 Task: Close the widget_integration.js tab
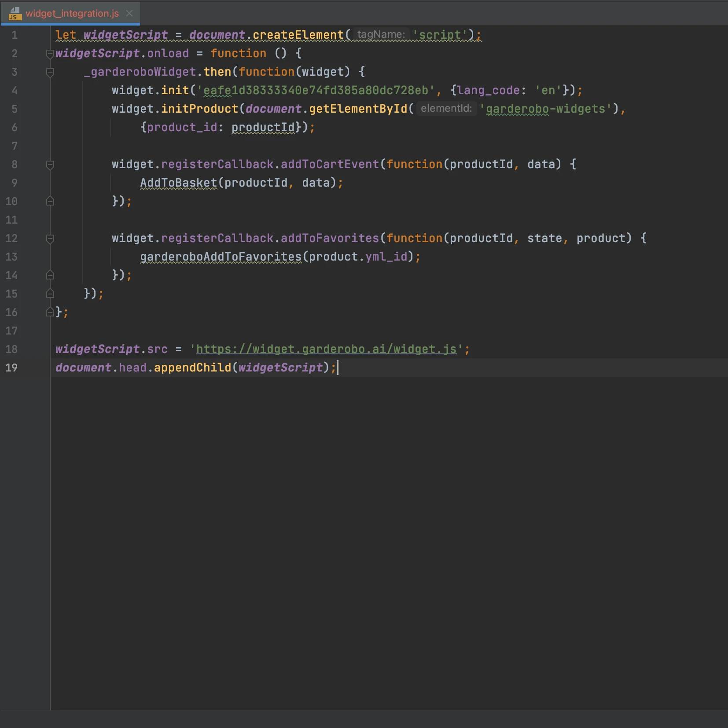click(x=129, y=13)
